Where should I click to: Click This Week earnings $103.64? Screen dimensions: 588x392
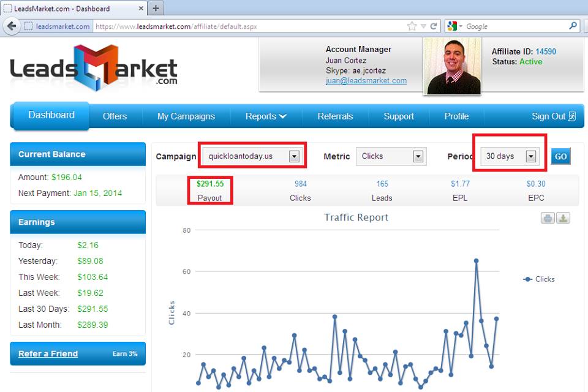click(x=92, y=277)
